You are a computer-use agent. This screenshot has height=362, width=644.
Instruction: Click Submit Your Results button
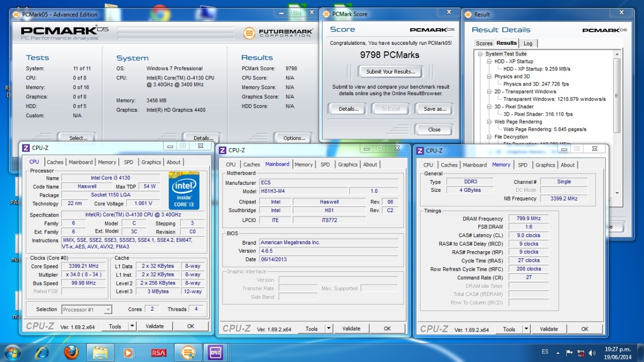(x=390, y=71)
